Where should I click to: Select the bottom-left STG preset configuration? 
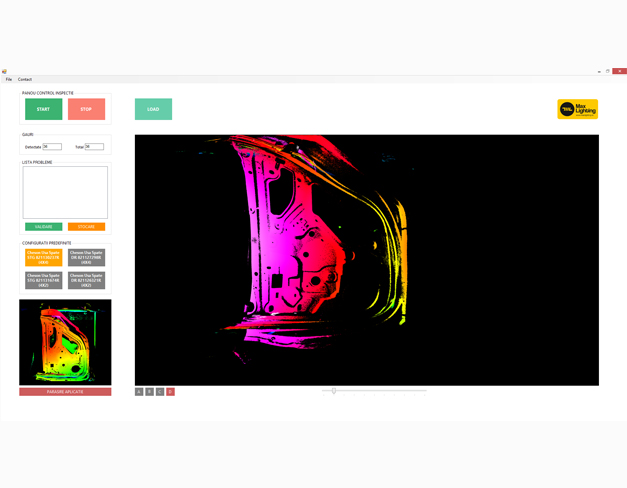point(43,280)
